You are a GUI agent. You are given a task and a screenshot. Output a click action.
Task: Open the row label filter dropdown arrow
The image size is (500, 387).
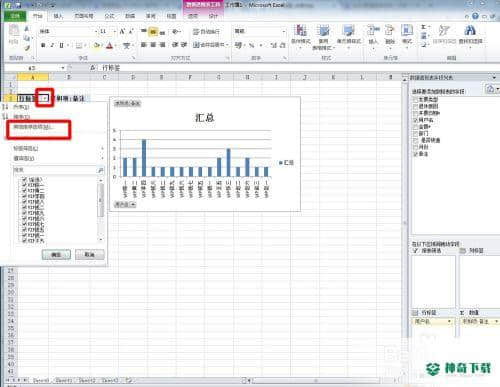(x=44, y=98)
